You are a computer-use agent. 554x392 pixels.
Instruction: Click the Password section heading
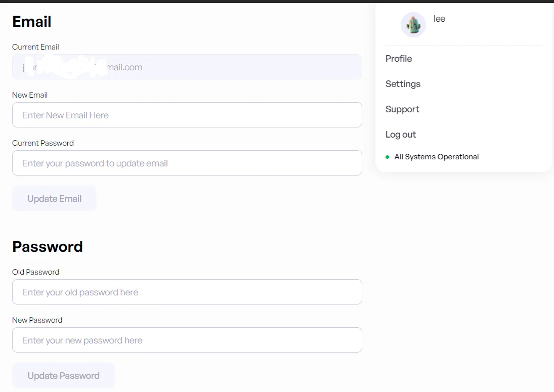point(48,246)
